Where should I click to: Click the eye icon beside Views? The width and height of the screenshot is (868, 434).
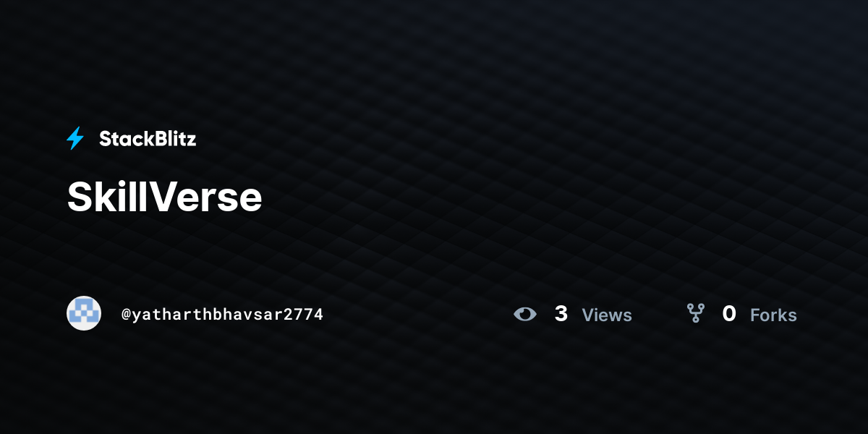(525, 314)
